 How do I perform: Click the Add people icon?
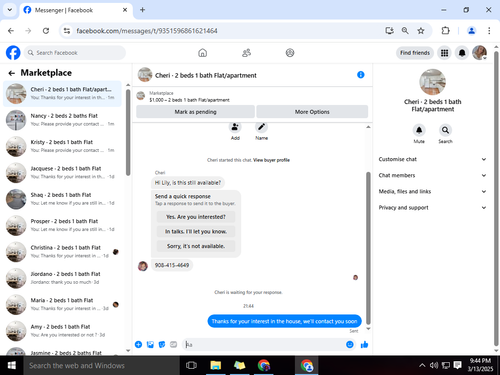click(x=235, y=127)
